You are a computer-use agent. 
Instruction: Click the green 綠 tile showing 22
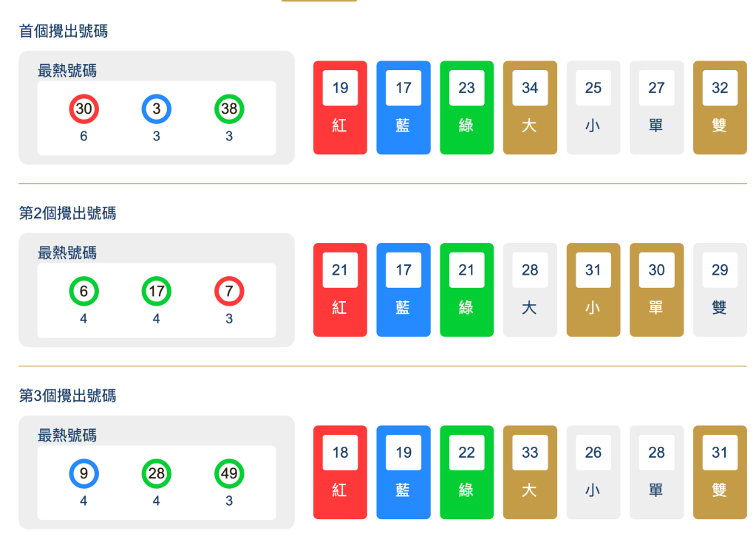466,473
